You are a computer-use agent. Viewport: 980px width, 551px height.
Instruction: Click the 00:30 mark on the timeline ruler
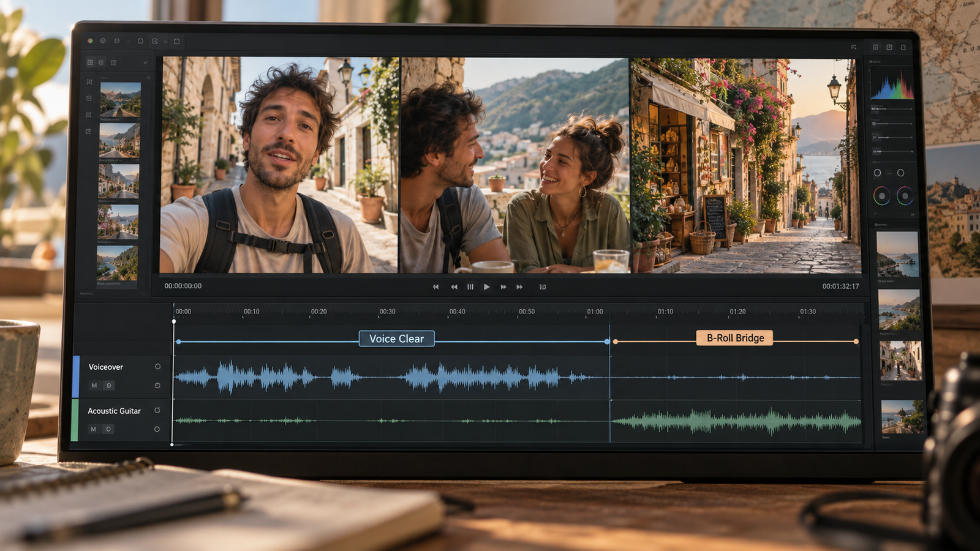coord(387,312)
